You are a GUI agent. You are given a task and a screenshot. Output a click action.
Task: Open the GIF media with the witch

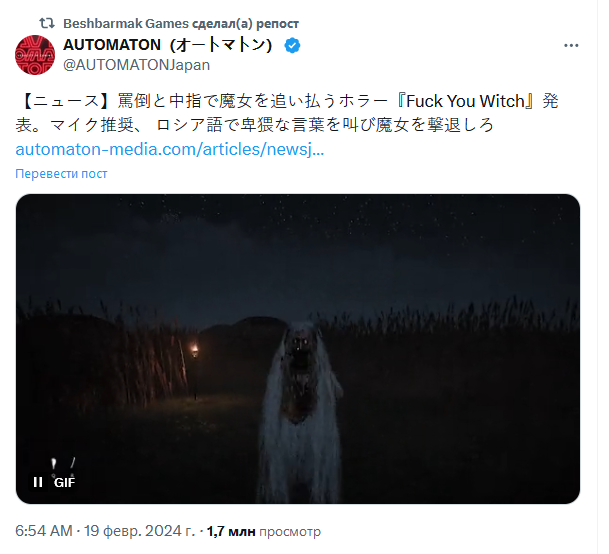click(298, 349)
